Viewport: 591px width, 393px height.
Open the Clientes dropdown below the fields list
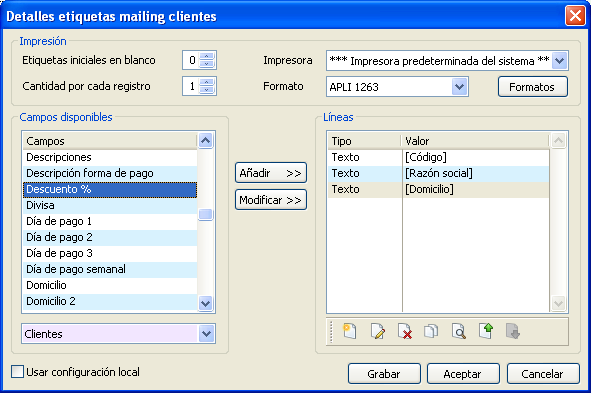coord(206,333)
